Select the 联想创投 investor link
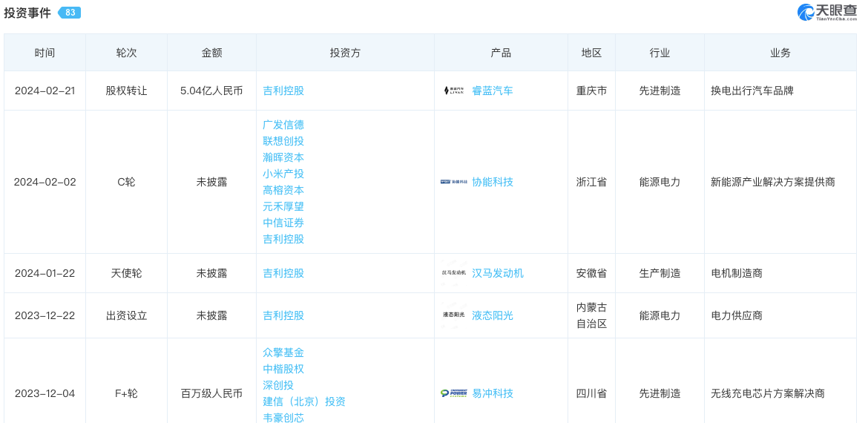The image size is (868, 423). coord(283,141)
